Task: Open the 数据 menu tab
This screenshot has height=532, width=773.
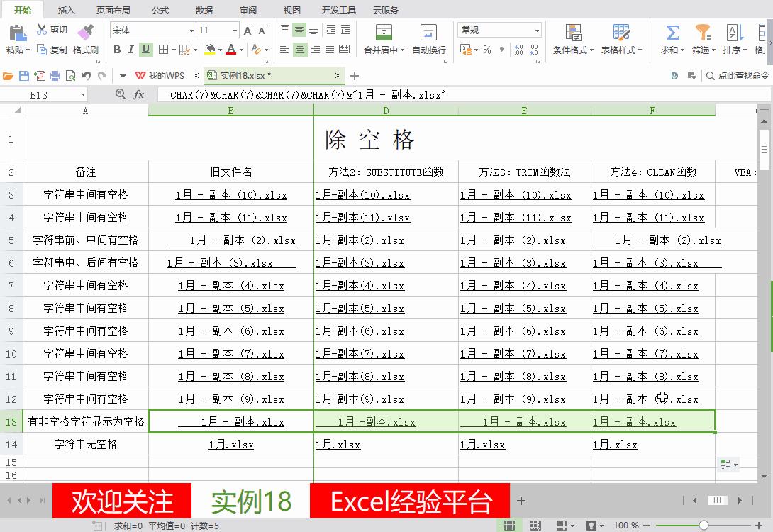Action: pyautogui.click(x=203, y=10)
